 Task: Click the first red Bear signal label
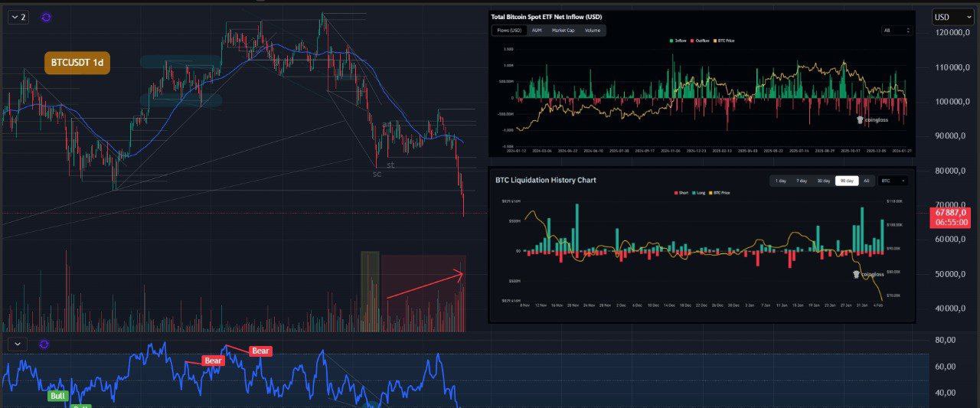tap(213, 361)
